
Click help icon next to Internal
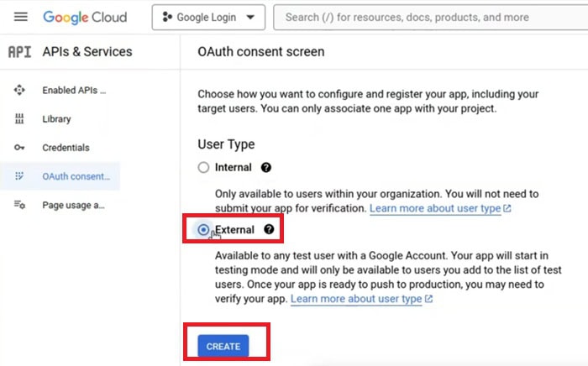tap(266, 167)
